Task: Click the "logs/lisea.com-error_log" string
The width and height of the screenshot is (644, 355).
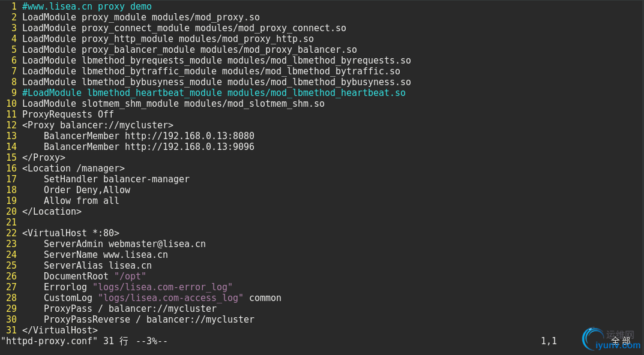Action: coord(163,287)
